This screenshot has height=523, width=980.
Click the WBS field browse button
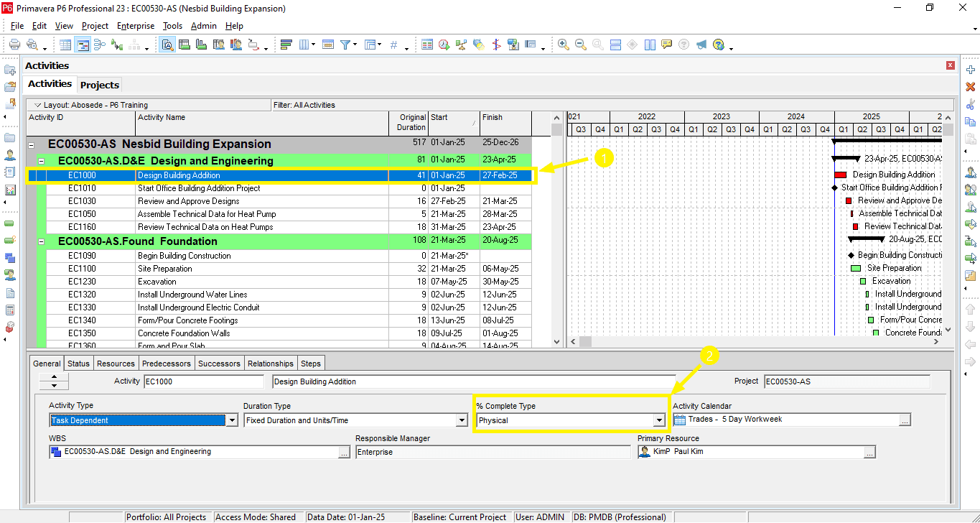tap(345, 453)
